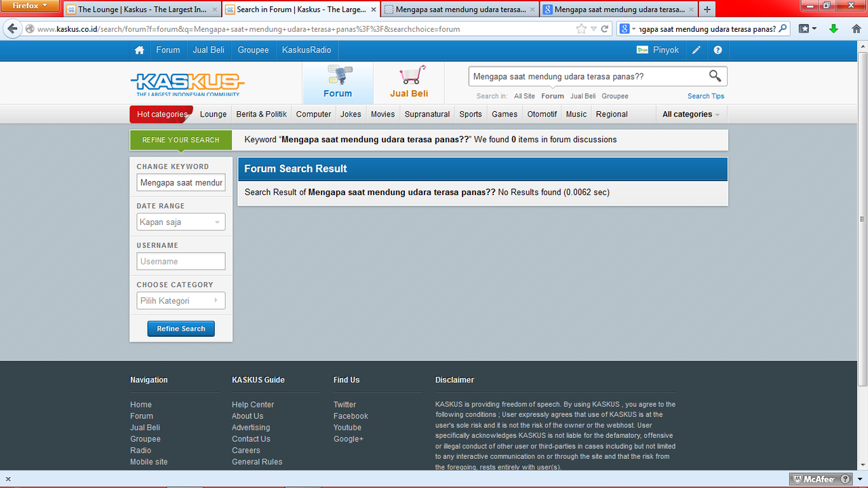Open Twitter footer link
The width and height of the screenshot is (868, 488).
click(x=344, y=405)
